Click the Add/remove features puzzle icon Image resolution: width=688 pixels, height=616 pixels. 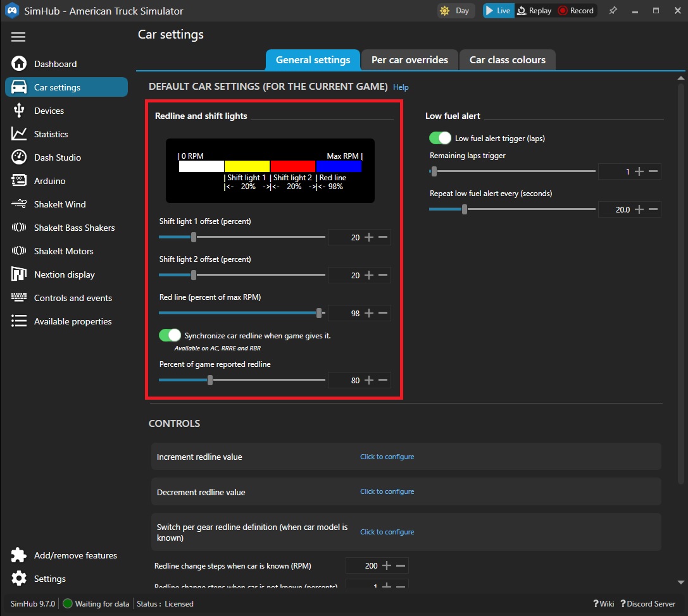19,555
